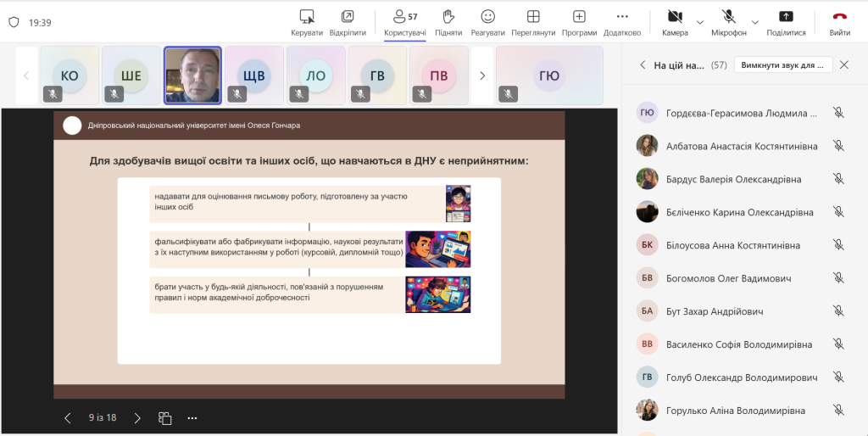Screen dimensions: 868x436
Task: Expand microphone options dropdown arrow
Action: pyautogui.click(x=755, y=21)
